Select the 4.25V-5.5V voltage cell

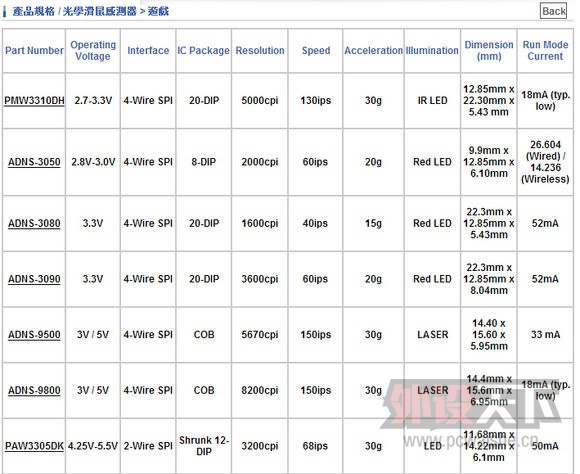pos(93,446)
